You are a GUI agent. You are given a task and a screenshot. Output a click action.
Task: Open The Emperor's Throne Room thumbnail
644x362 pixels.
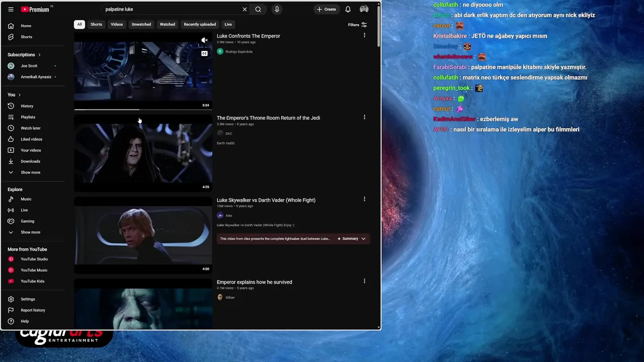[x=143, y=153]
